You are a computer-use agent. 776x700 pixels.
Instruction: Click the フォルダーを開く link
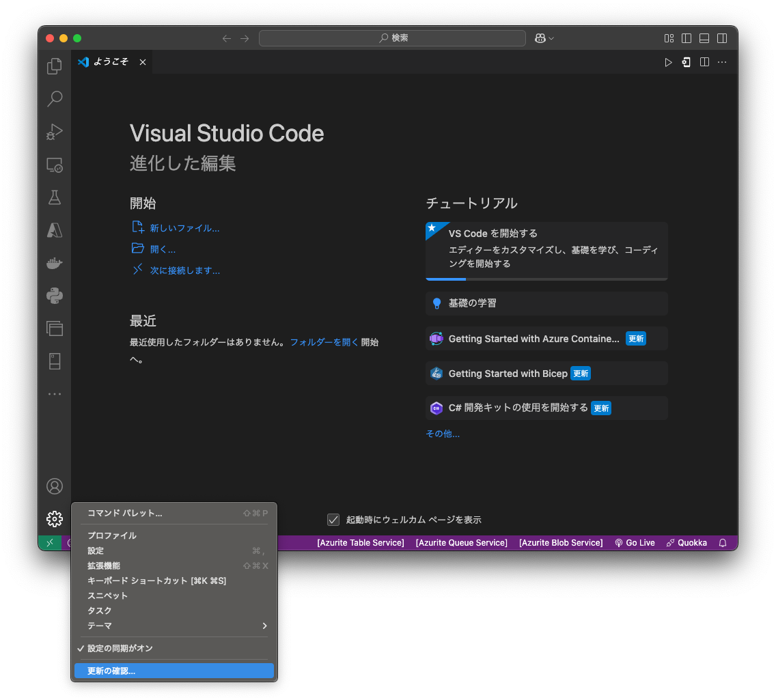point(324,342)
